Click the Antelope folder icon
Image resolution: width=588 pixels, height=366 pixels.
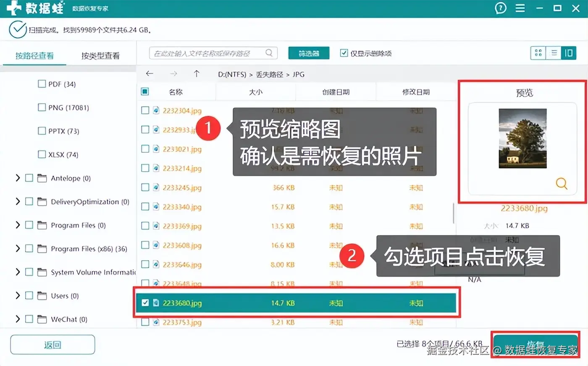[42, 178]
